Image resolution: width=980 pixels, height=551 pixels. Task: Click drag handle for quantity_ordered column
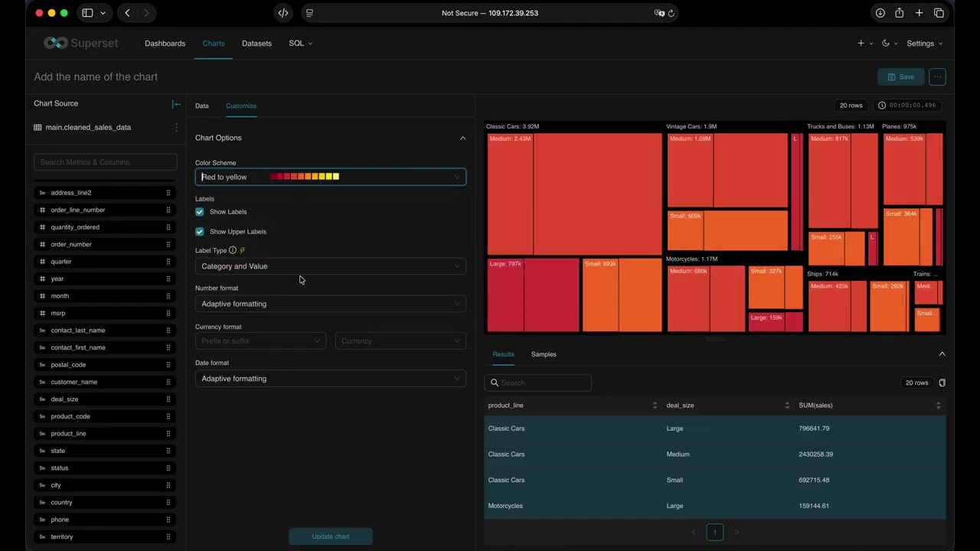[x=168, y=227]
